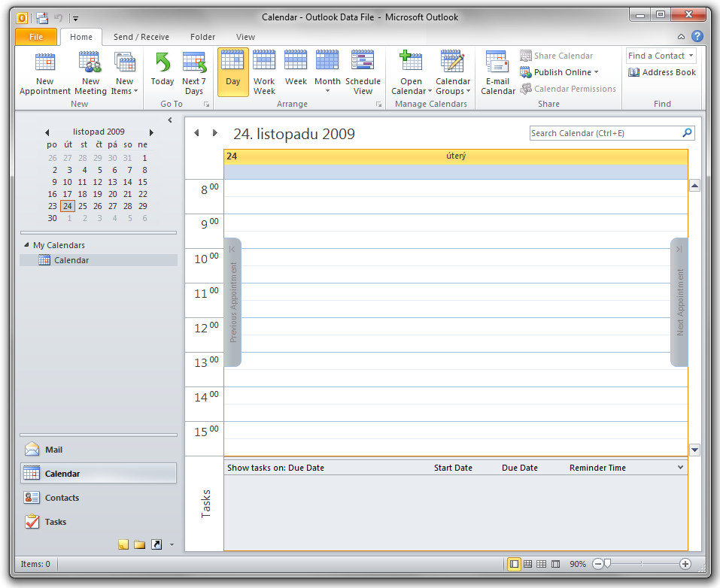Click the Find a Contact box
The image size is (720, 588).
[x=661, y=56]
